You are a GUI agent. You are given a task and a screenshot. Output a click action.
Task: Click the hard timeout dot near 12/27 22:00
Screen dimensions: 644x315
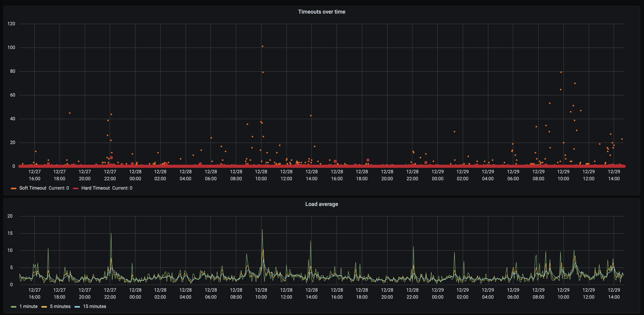pyautogui.click(x=111, y=158)
